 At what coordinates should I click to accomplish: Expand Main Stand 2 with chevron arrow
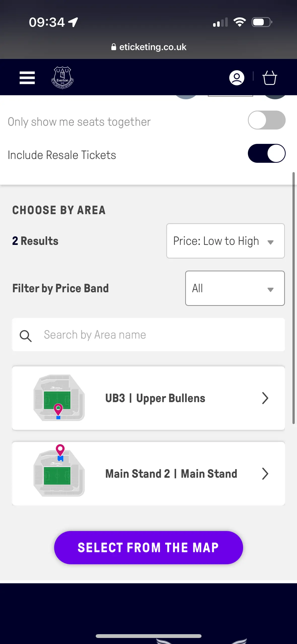tap(265, 474)
